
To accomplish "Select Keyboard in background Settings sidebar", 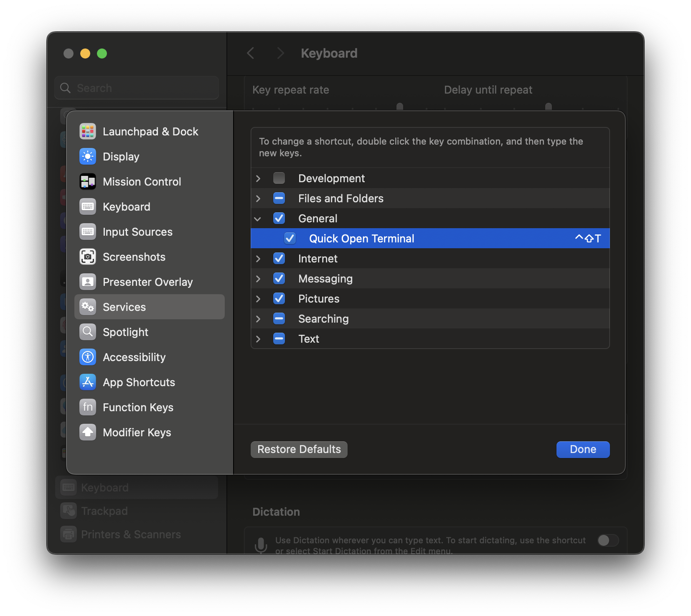I will click(137, 487).
